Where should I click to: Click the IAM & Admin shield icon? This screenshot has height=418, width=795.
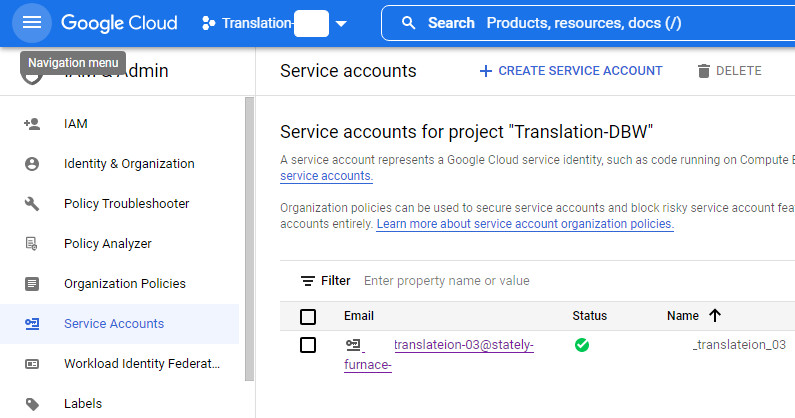[x=32, y=77]
